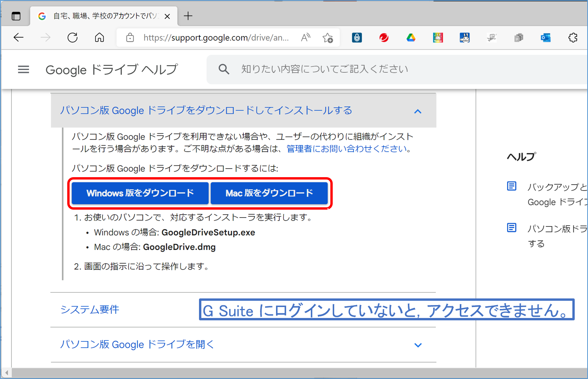Click the help search magnifier icon
Image resolution: width=588 pixels, height=379 pixels.
coord(224,69)
